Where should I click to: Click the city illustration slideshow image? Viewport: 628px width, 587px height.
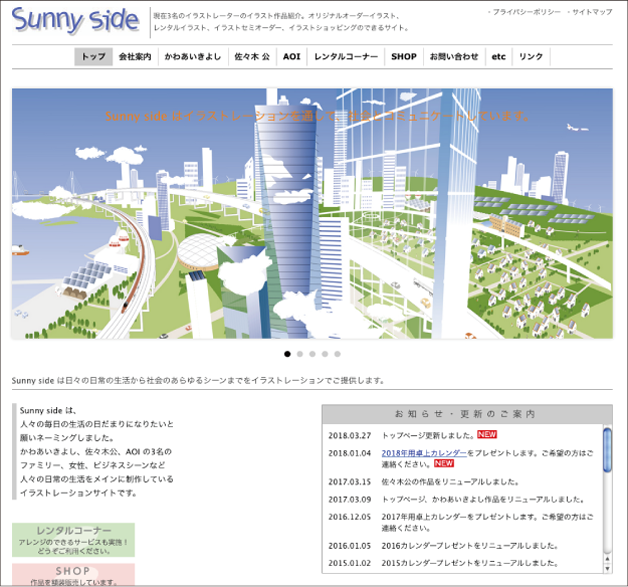(312, 213)
